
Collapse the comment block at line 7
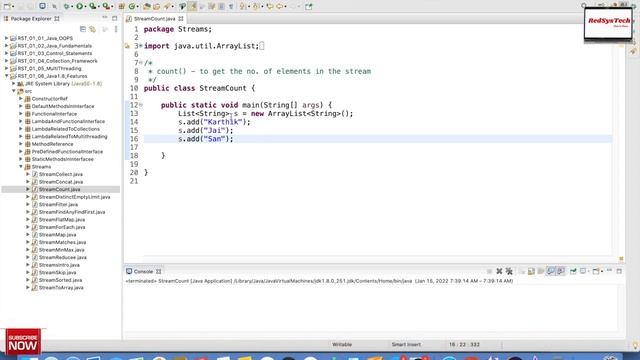(x=141, y=62)
